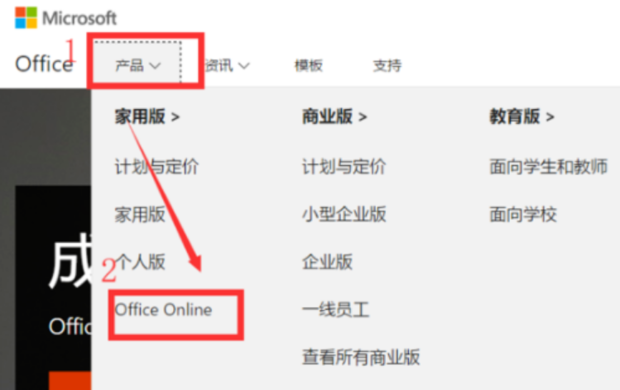The image size is (620, 390).
Task: Click the orange button in the banner
Action: (70, 381)
